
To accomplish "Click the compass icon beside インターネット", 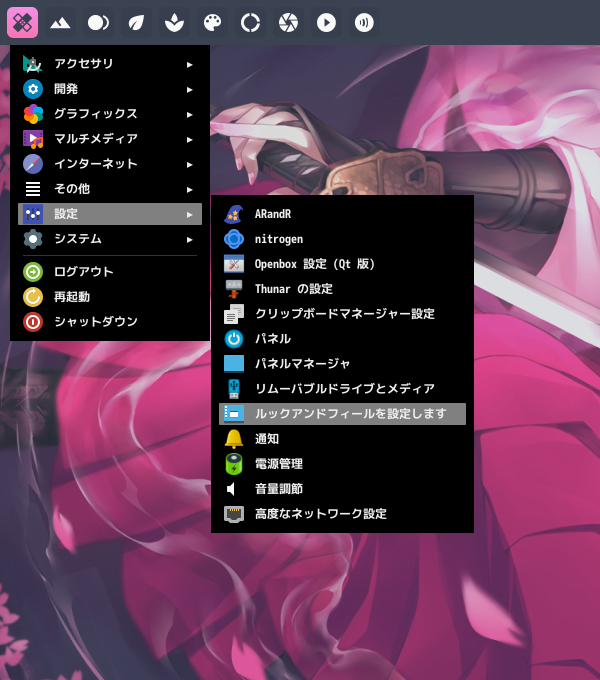I will pyautogui.click(x=33, y=164).
